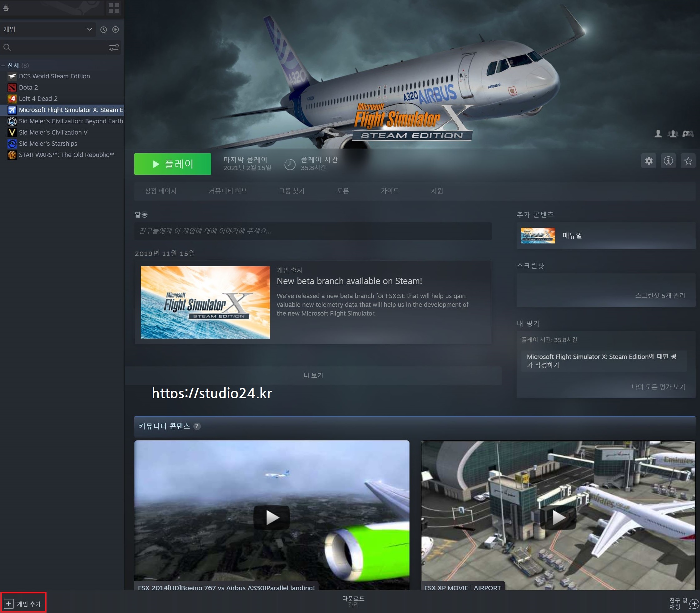
Task: Click the community content help icon
Action: coord(197,426)
